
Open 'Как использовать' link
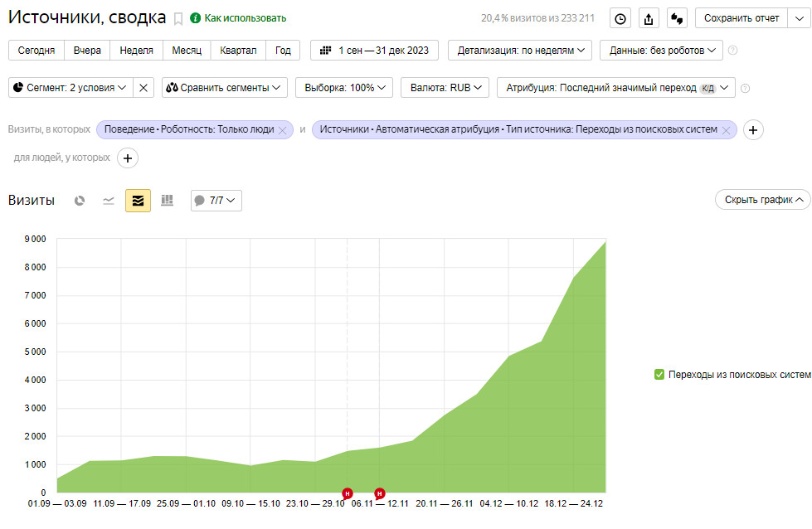pyautogui.click(x=245, y=18)
